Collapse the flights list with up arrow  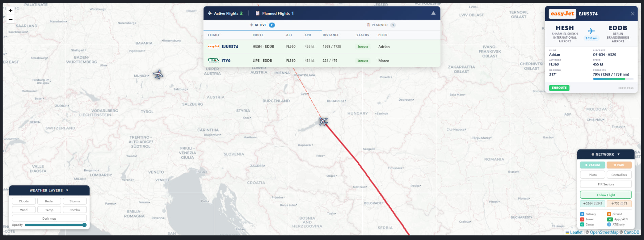(433, 13)
